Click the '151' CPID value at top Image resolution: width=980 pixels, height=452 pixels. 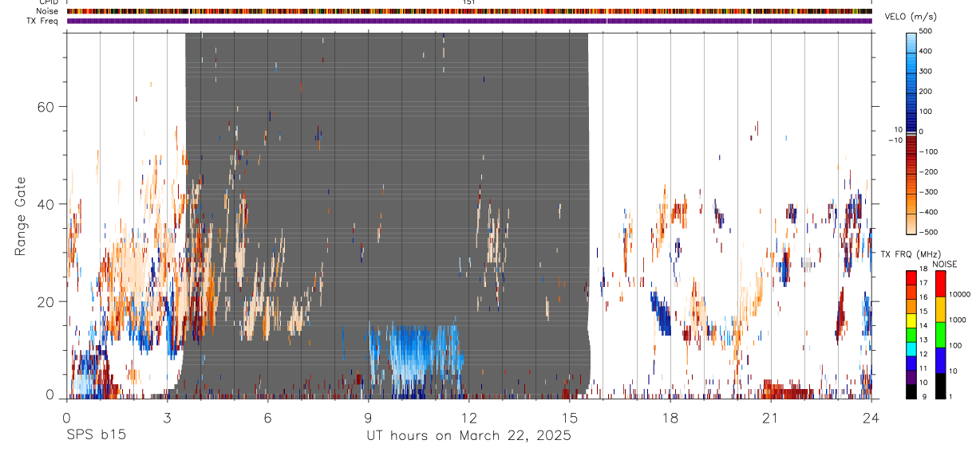click(468, 2)
